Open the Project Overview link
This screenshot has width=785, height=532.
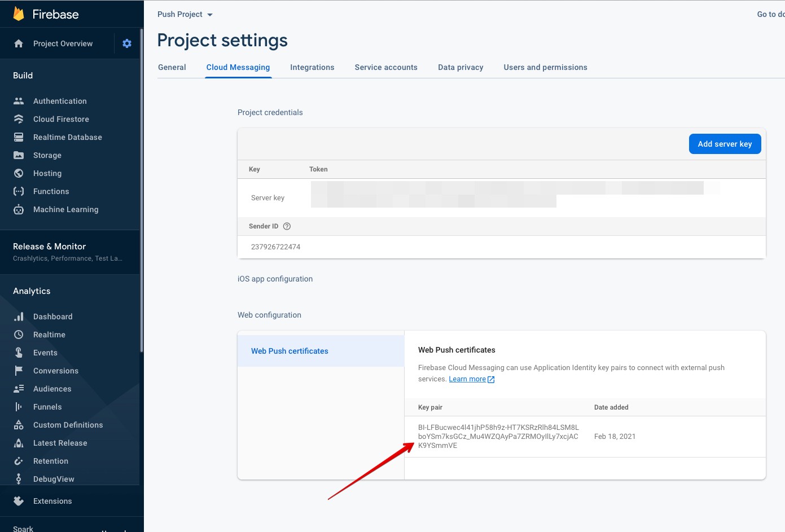coord(63,43)
